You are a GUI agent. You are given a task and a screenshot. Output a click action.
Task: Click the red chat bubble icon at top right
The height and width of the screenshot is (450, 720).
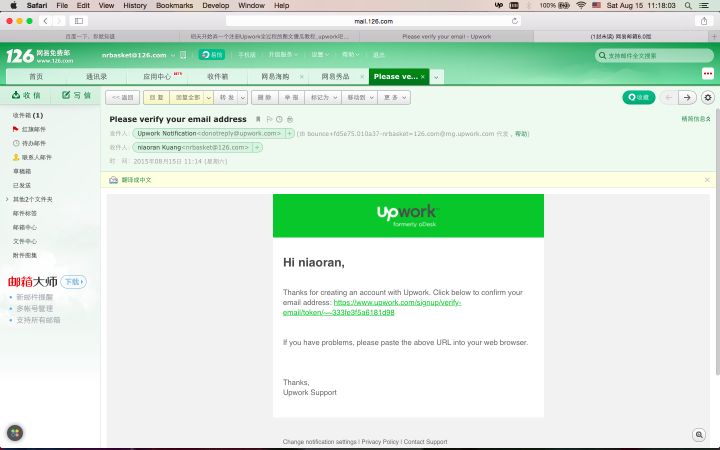coord(708,73)
